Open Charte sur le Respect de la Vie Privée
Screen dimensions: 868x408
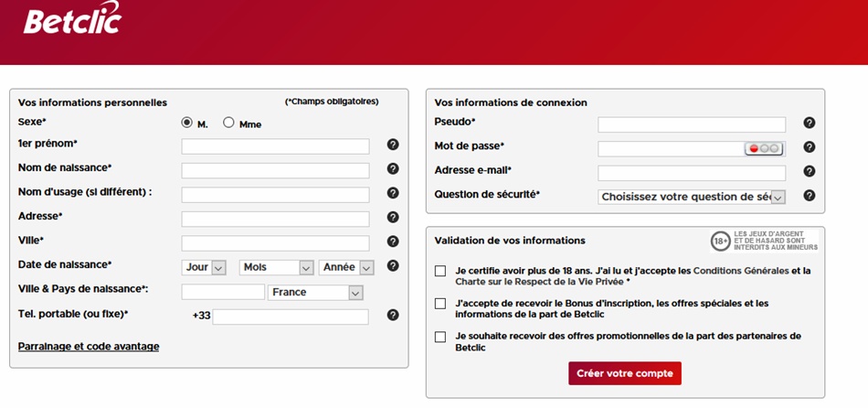click(539, 282)
